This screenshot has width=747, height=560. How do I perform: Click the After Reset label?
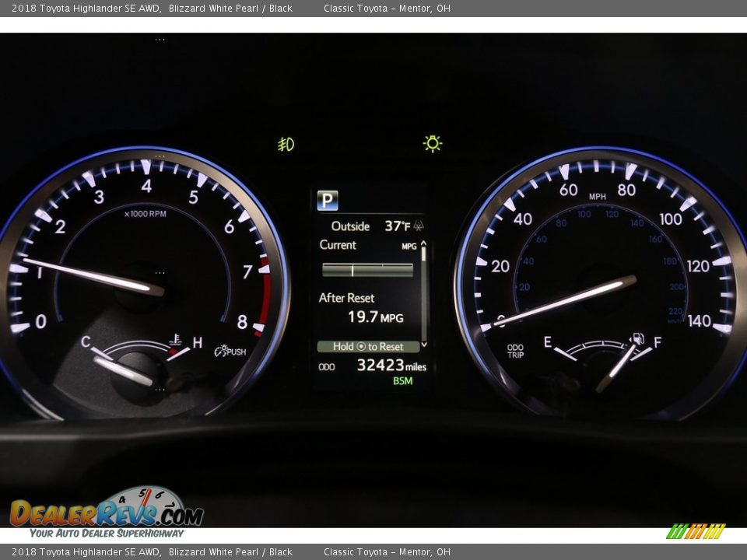point(346,298)
